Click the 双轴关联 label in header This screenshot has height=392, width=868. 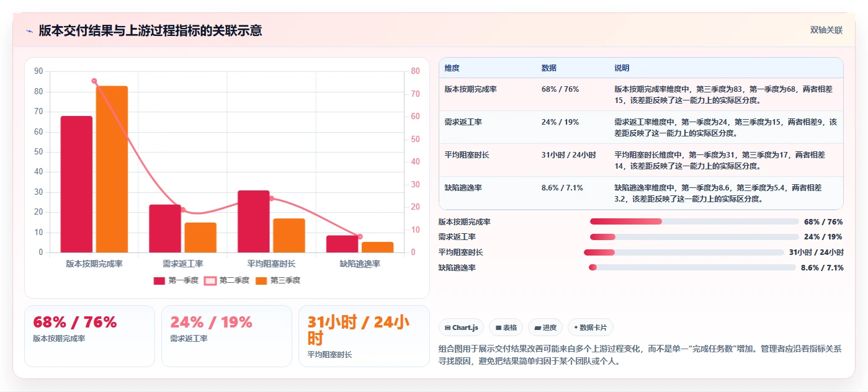826,30
